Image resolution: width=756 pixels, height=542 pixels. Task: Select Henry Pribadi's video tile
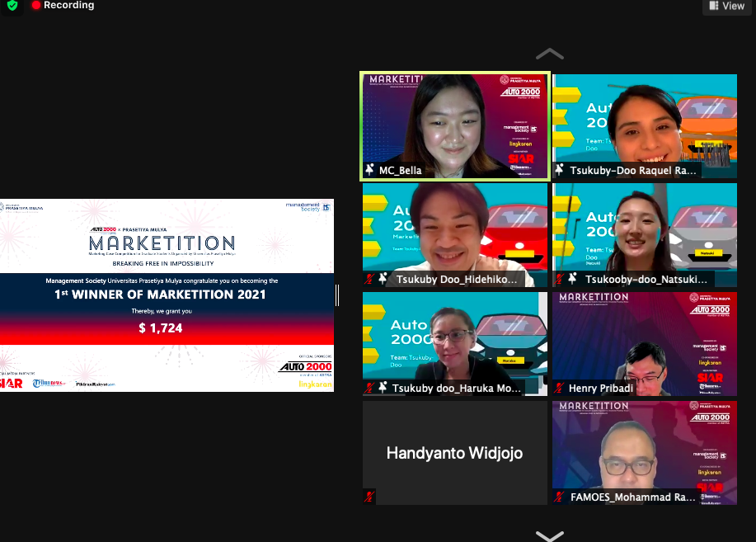coord(645,344)
